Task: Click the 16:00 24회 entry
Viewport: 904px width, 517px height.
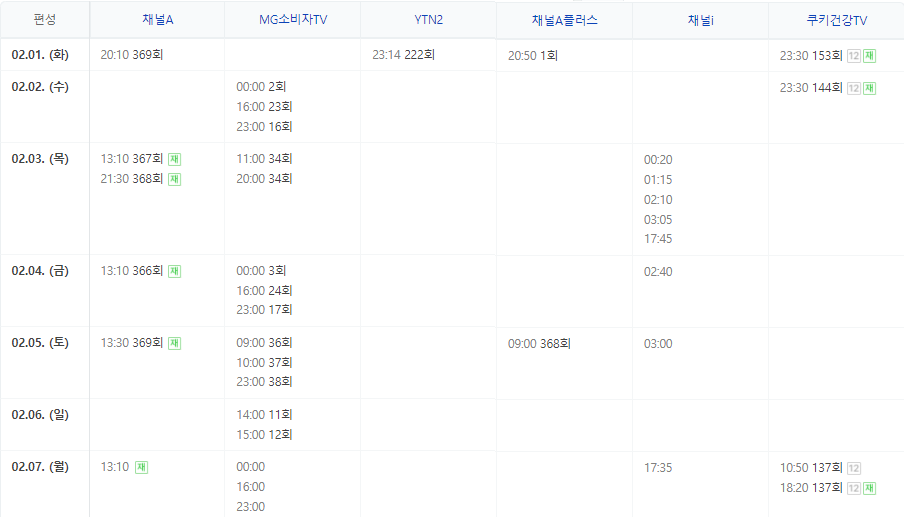Action: click(x=264, y=290)
